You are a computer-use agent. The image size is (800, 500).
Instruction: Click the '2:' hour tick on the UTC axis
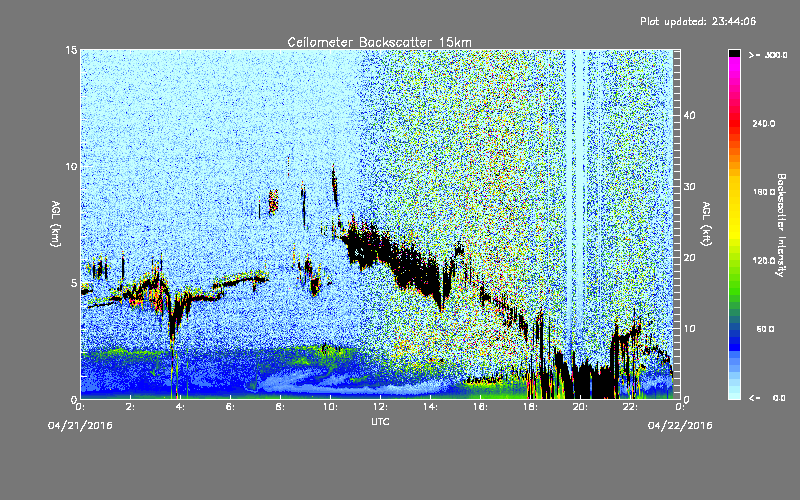(x=131, y=407)
